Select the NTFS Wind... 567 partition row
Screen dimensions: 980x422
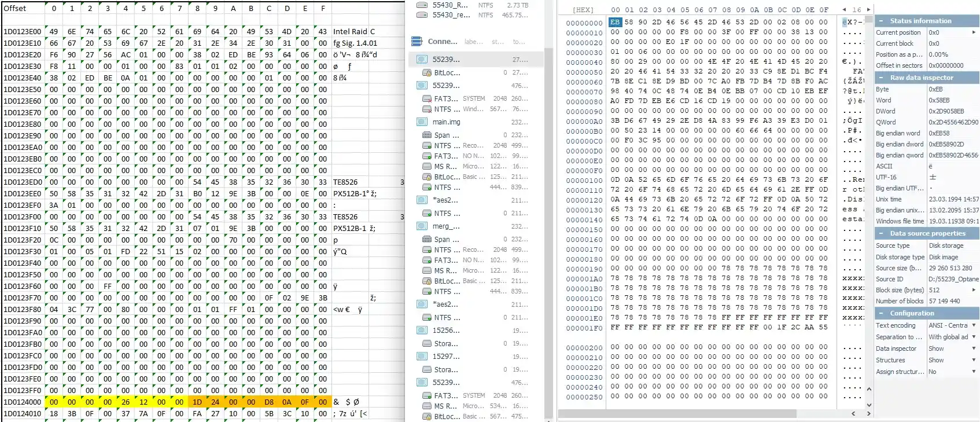coord(476,109)
